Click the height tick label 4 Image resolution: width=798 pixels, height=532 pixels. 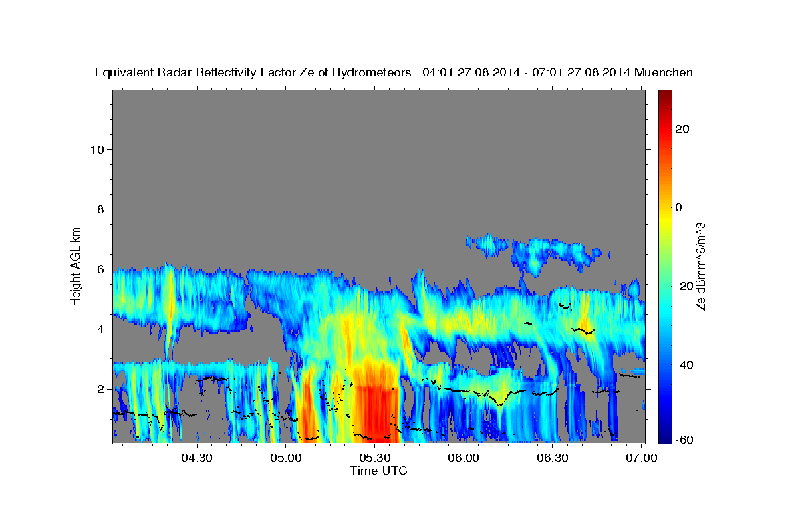click(x=100, y=329)
